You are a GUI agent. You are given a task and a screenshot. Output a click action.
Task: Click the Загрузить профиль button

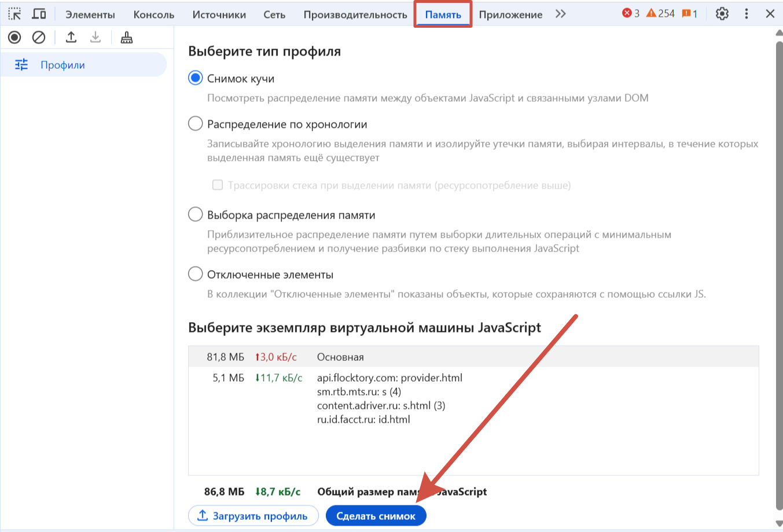[x=253, y=516]
